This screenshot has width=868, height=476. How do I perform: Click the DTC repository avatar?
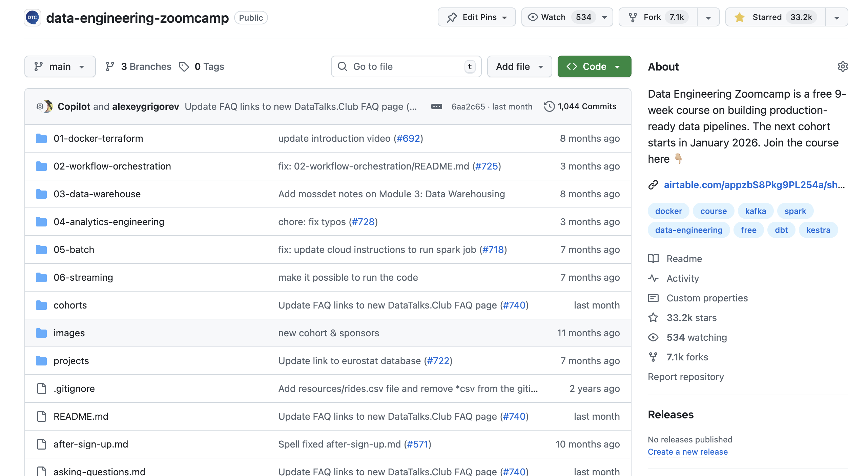[33, 17]
